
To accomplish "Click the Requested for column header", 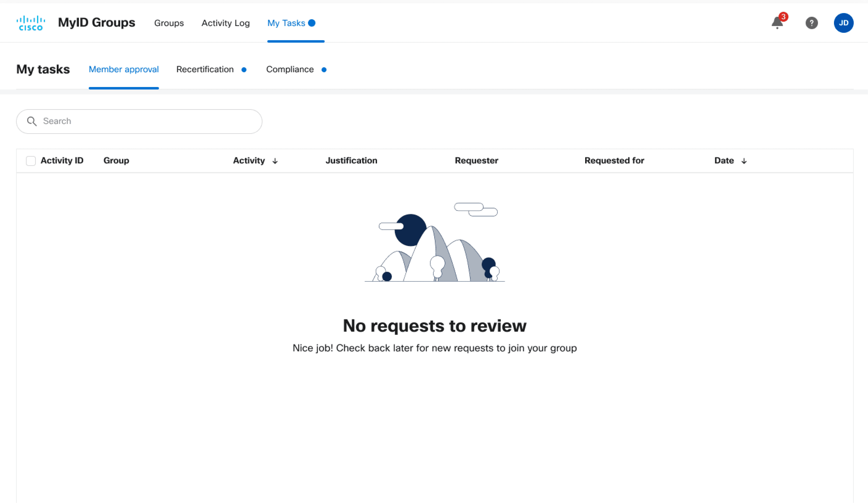I will [x=614, y=161].
